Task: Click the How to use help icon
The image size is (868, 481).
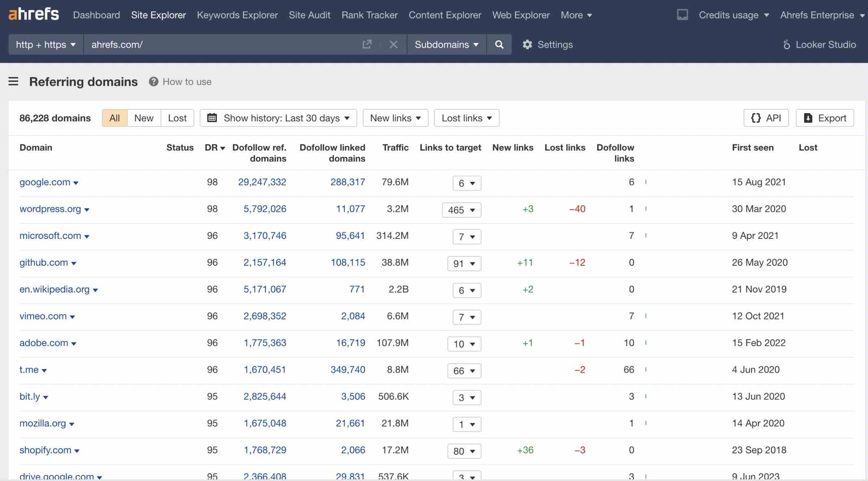Action: (153, 81)
